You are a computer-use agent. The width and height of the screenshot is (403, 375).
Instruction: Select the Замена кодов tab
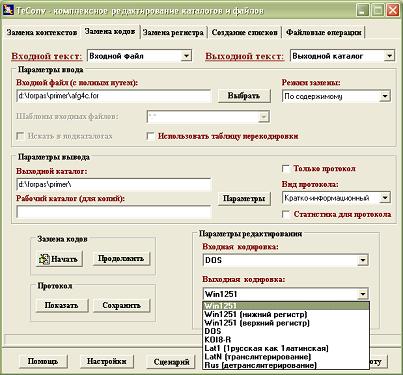click(x=110, y=32)
